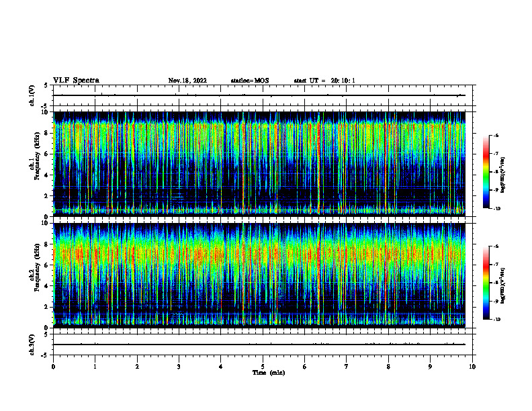Click the time axis tick label "4"
This screenshot has height=411, width=532.
point(221,367)
